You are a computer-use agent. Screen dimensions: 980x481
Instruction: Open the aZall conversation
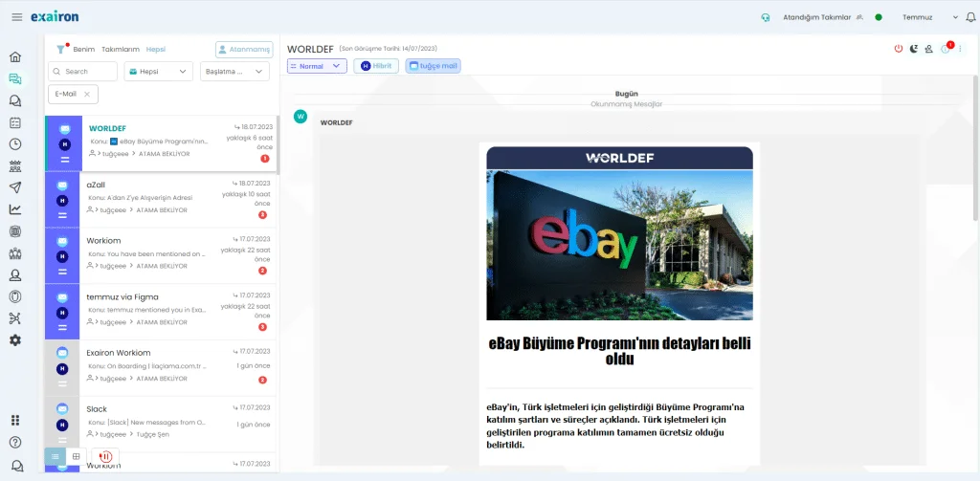[x=161, y=200]
